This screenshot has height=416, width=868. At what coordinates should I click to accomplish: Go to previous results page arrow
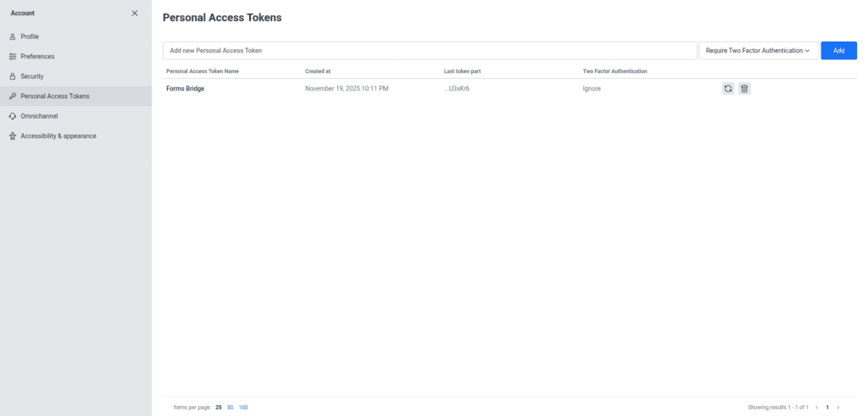(816, 408)
